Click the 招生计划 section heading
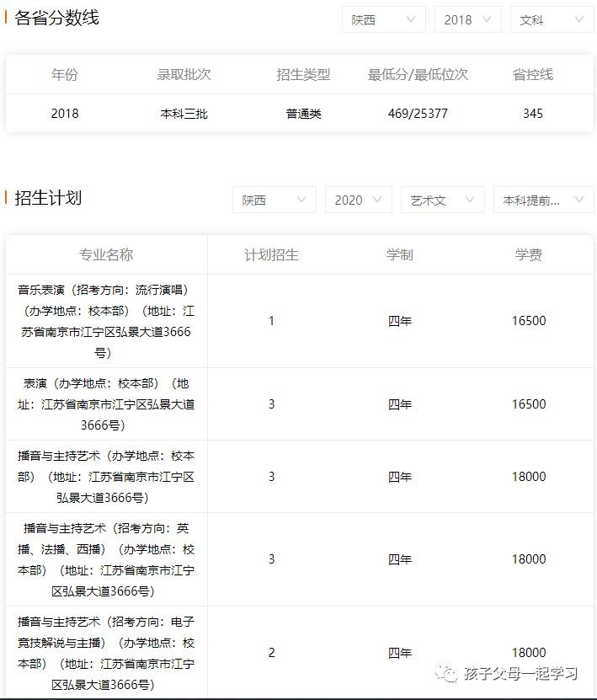 (x=49, y=198)
